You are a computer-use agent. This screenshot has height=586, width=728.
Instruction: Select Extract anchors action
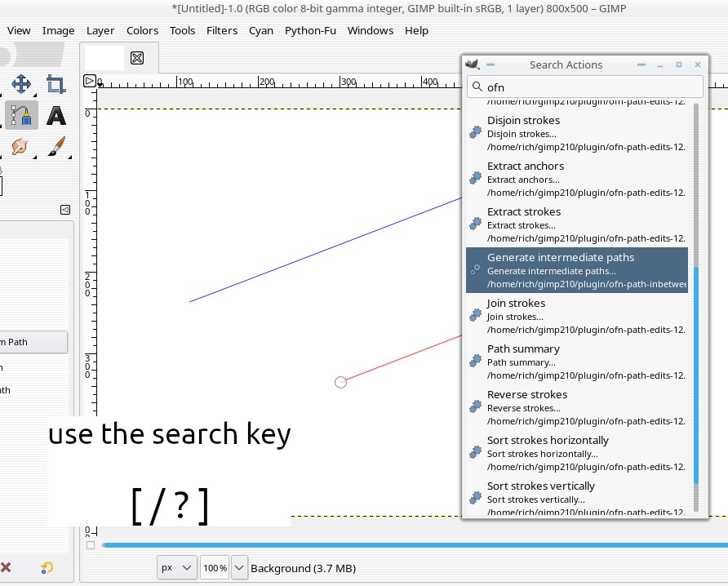pyautogui.click(x=577, y=179)
